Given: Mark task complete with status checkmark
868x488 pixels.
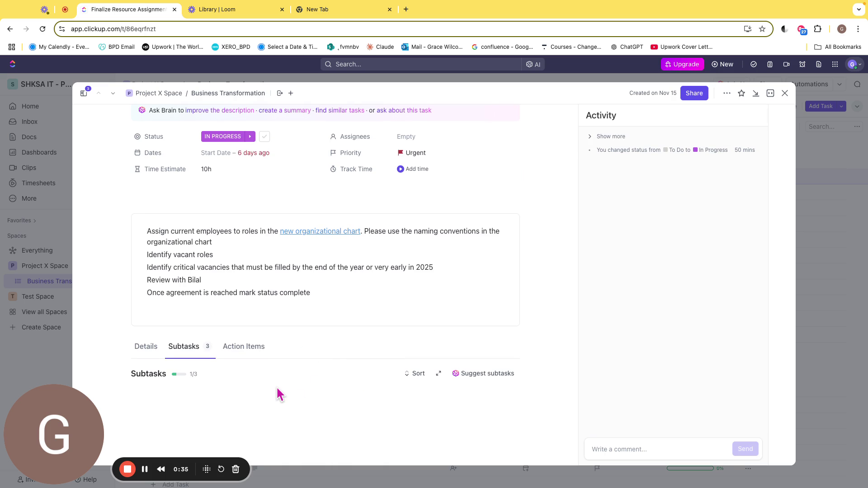Looking at the screenshot, I should coord(264,136).
